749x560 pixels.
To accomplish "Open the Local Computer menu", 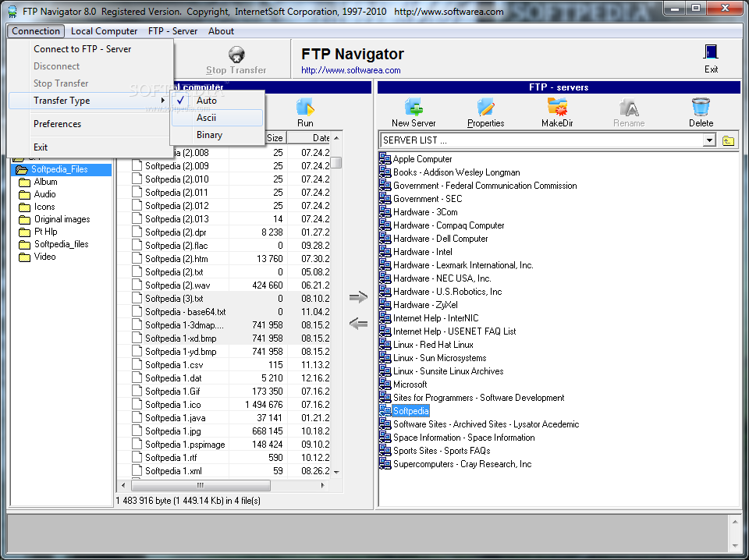I will pyautogui.click(x=104, y=31).
